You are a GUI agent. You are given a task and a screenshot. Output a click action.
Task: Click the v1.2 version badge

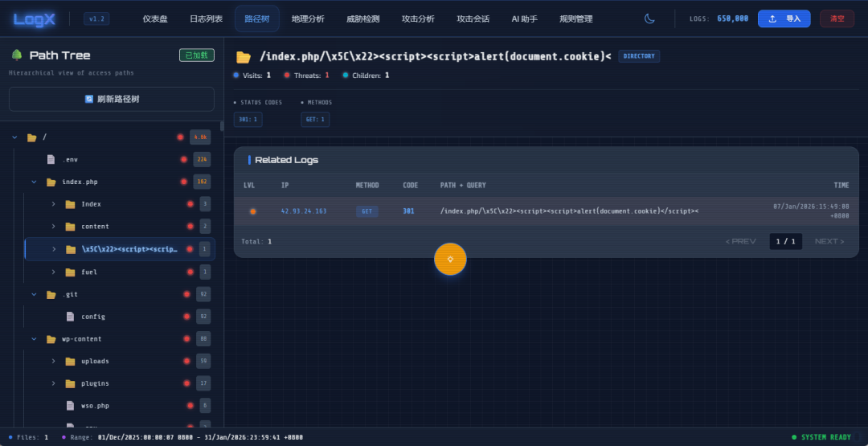point(96,18)
